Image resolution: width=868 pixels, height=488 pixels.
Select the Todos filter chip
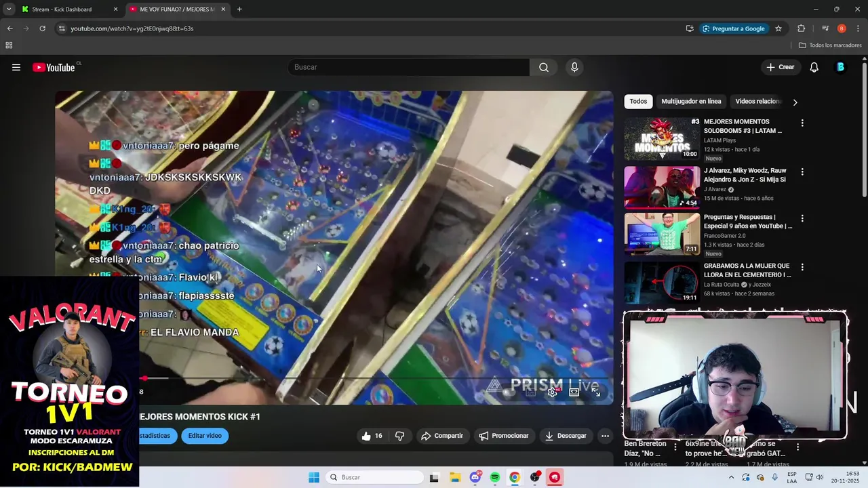638,102
